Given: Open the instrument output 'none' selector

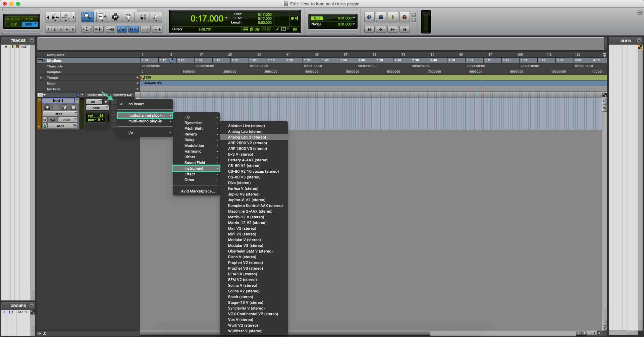Looking at the screenshot, I should (x=97, y=108).
